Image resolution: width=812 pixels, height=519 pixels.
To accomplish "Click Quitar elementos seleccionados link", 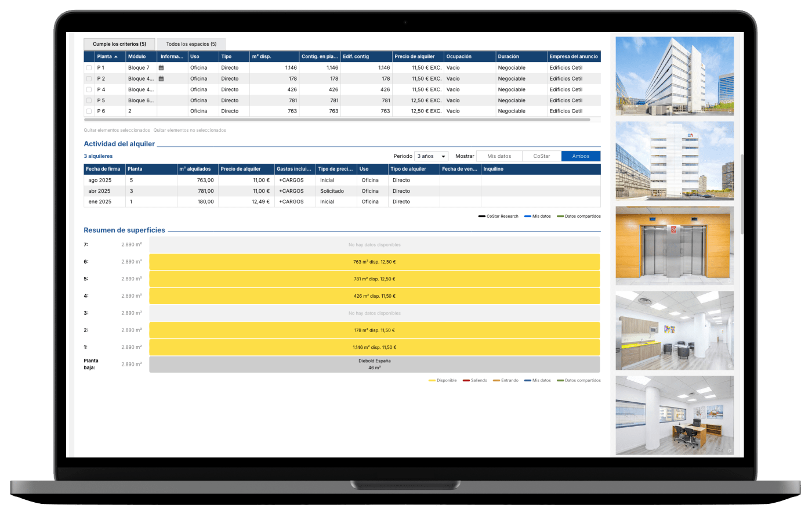I will click(x=117, y=130).
